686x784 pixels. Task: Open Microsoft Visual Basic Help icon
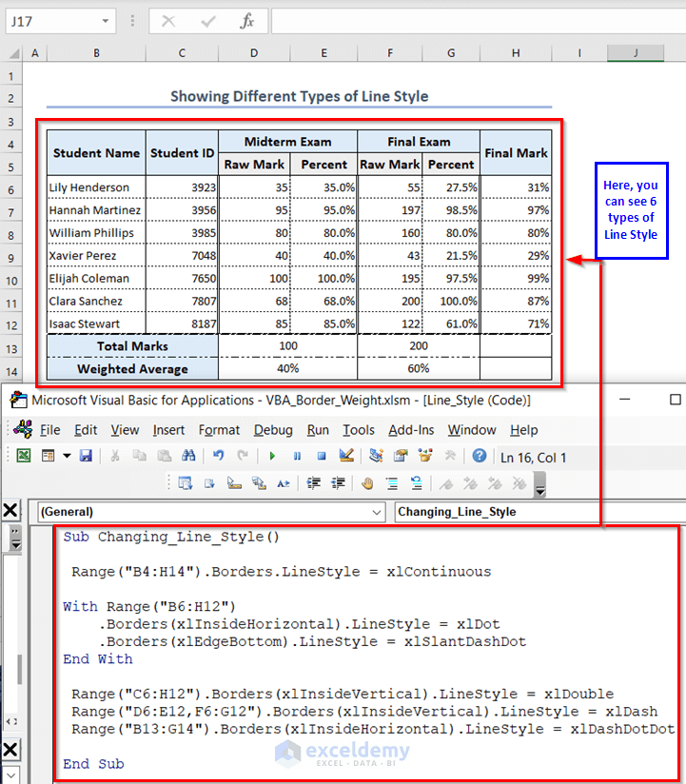click(x=479, y=456)
